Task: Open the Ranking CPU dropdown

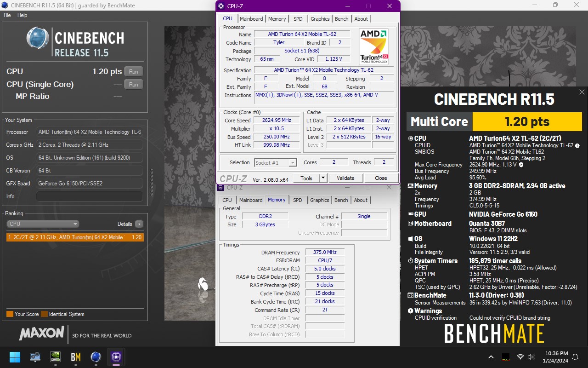Action: 43,224
